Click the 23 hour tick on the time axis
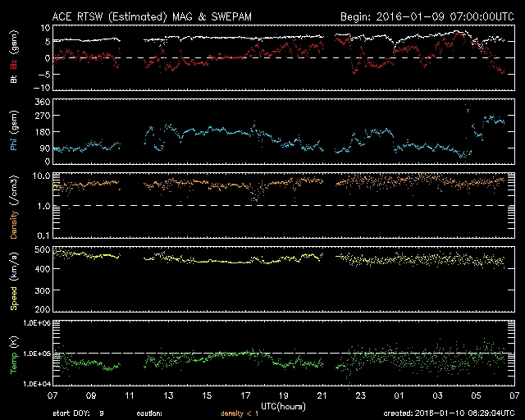Viewport: 525px width, 420px height. (x=360, y=396)
